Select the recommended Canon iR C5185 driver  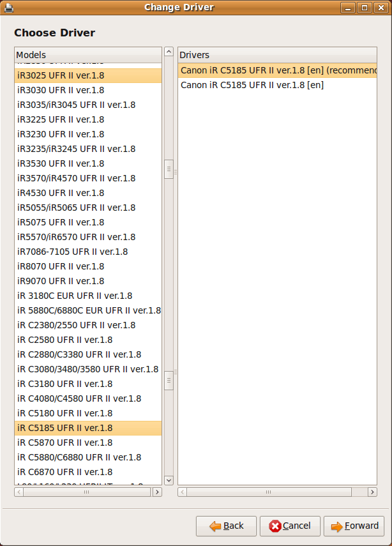click(278, 70)
